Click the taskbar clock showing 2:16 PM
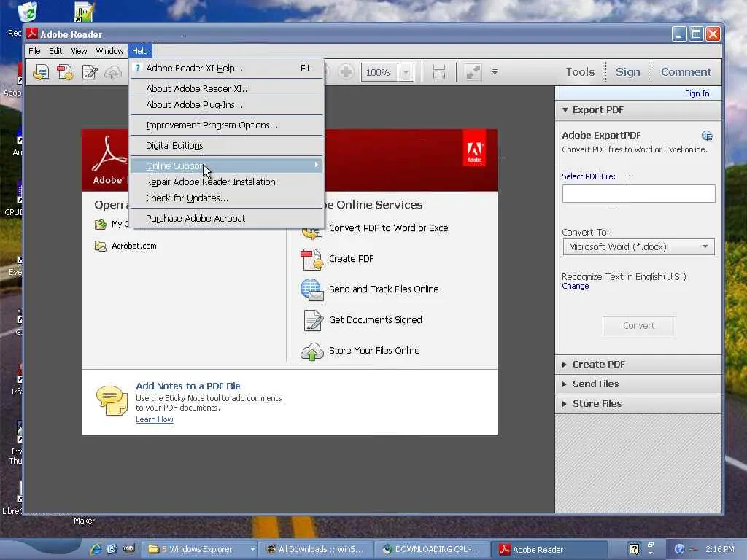The height and width of the screenshot is (560, 747). (720, 550)
